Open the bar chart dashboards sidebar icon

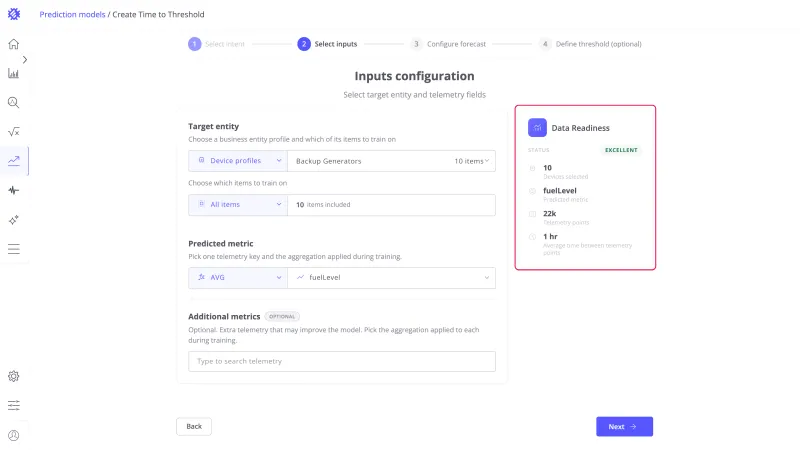pyautogui.click(x=14, y=73)
